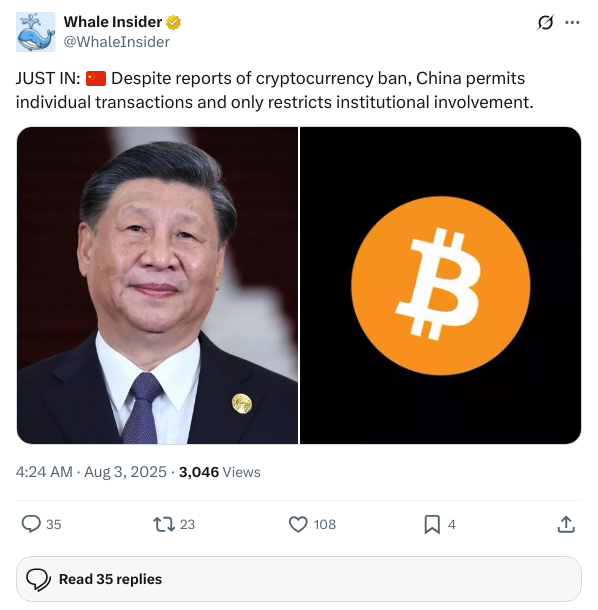Screen dimensions: 598x610
Task: Click the tweet text about cryptocurrency ban
Action: coord(274,90)
